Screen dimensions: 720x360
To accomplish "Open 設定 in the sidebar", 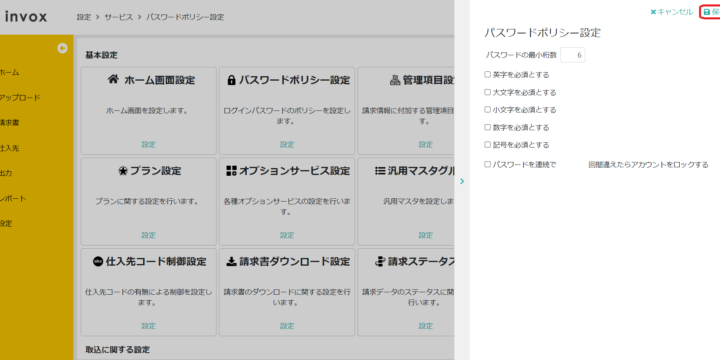I will [x=6, y=224].
